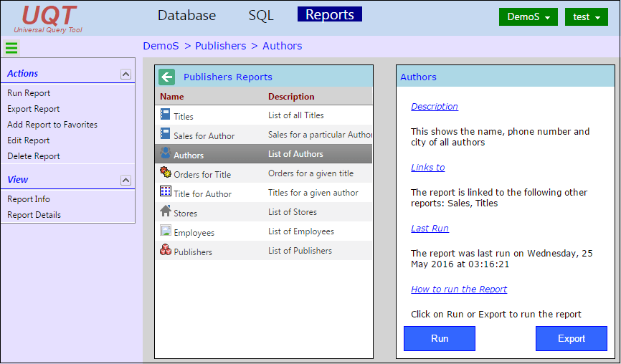Click the How to run the Report link

click(459, 289)
